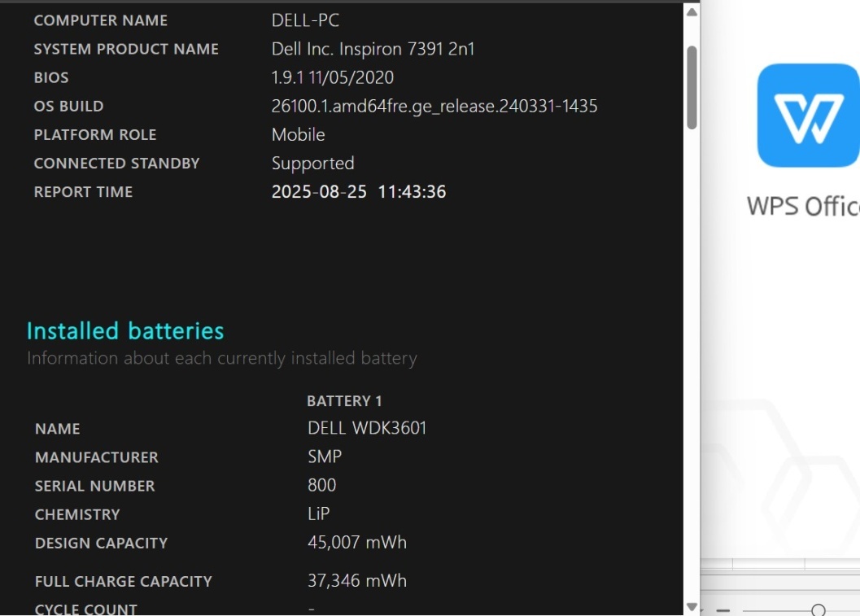The width and height of the screenshot is (860, 616).
Task: Click 'Dell Inc. Inspiron 7391 2n1' value
Action: [x=373, y=49]
